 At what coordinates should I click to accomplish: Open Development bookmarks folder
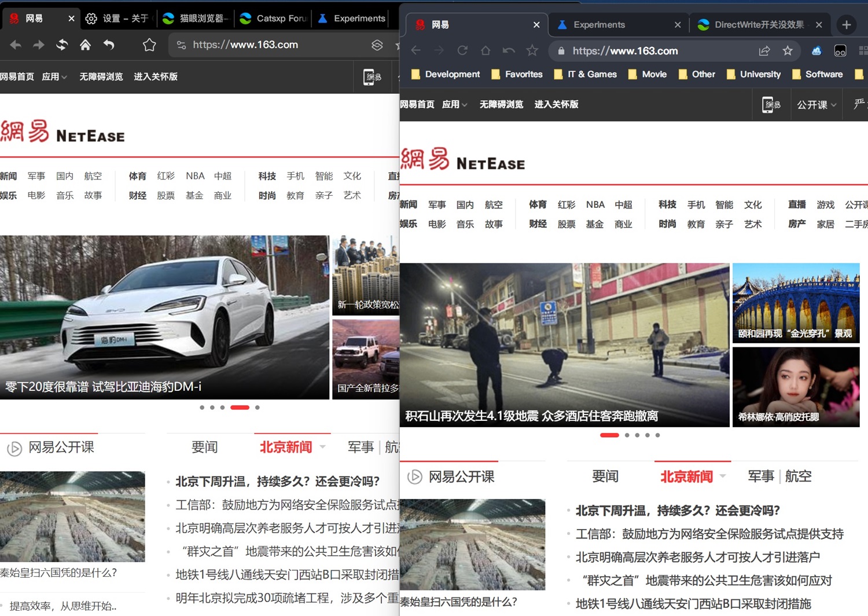pyautogui.click(x=446, y=74)
